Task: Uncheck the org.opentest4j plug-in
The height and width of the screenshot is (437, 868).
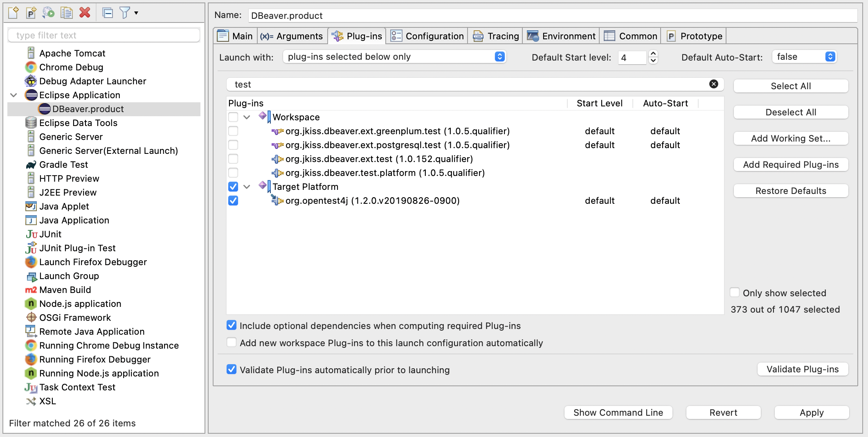Action: coord(233,200)
